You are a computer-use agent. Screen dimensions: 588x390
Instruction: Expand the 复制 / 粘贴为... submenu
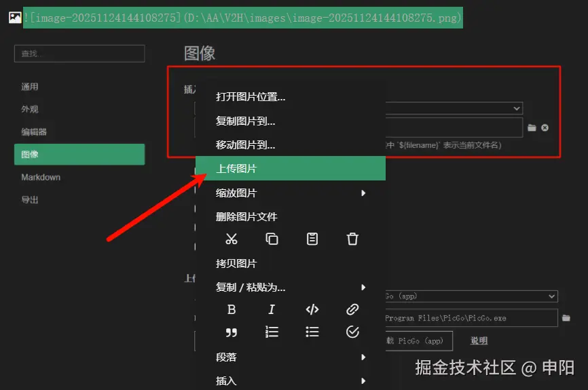coord(291,288)
